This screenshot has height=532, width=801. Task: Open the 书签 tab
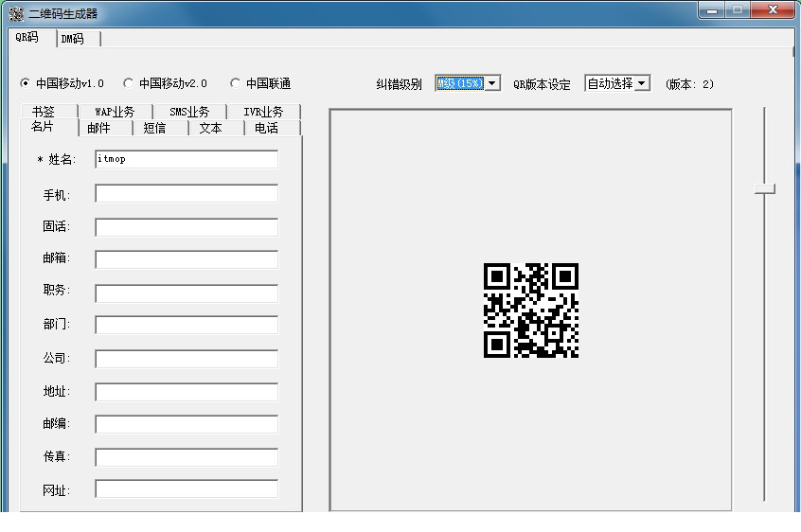click(48, 112)
